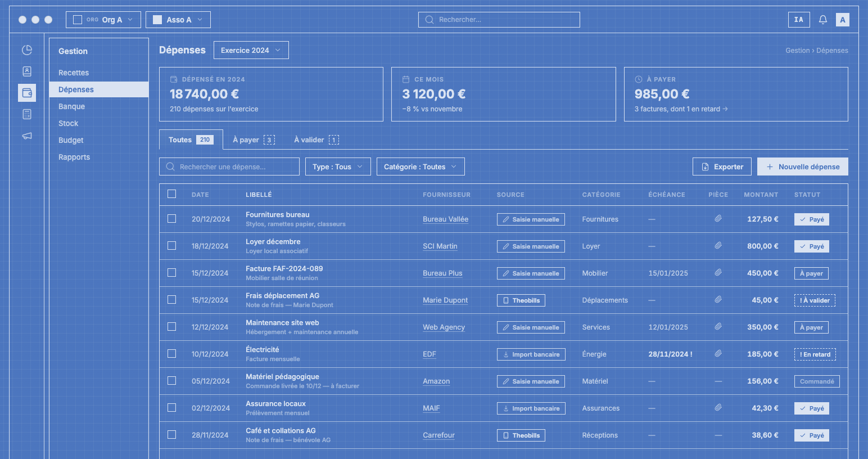Go to Budget in Gestion menu
This screenshot has height=459, width=868.
(99, 140)
